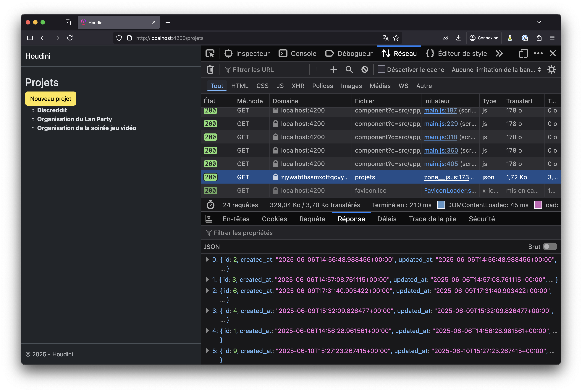
Task: Enable the Désactiver le cache checkbox
Action: click(x=381, y=69)
